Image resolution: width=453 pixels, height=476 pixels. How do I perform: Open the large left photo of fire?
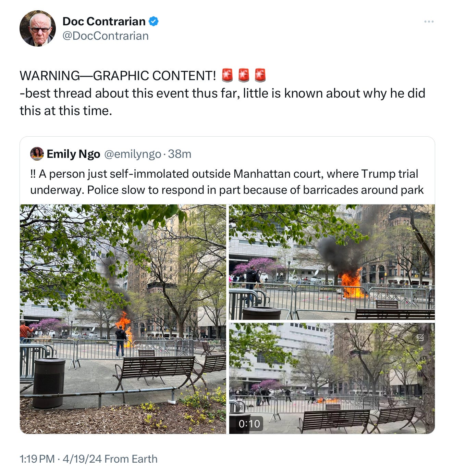coord(123,319)
